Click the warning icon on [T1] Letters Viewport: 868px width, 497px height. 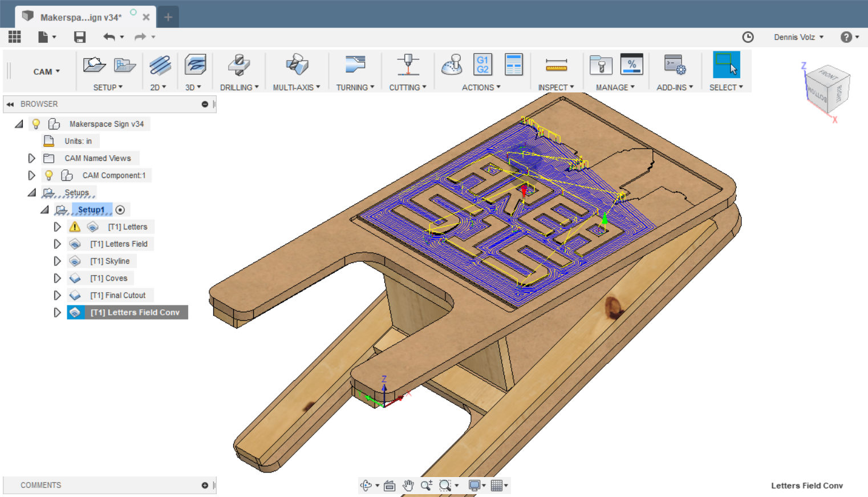76,227
